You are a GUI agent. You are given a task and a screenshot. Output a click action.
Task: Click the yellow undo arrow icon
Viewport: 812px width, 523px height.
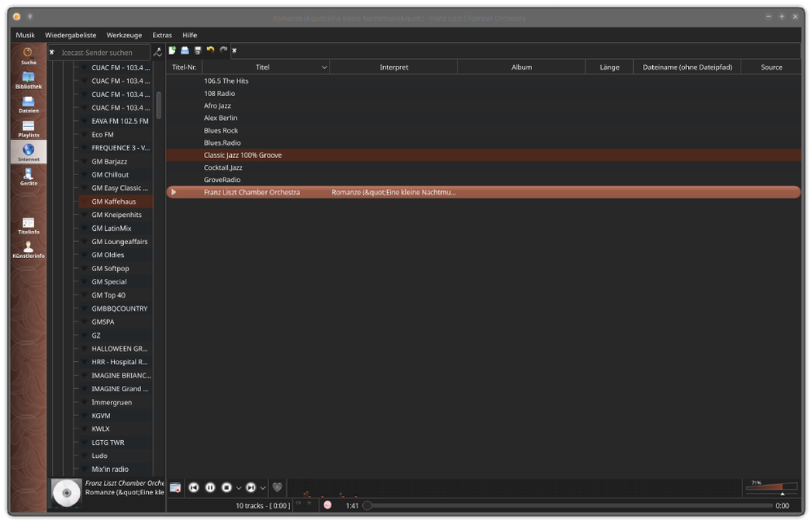click(210, 50)
